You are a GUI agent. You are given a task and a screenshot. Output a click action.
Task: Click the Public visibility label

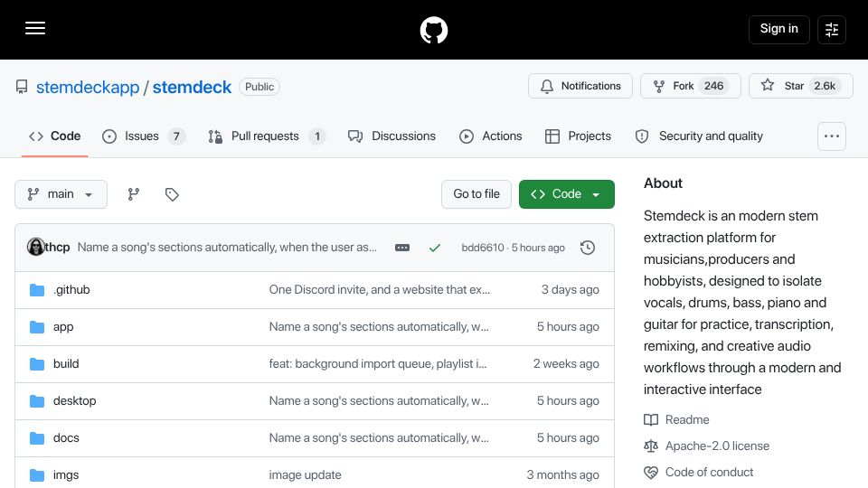point(259,87)
